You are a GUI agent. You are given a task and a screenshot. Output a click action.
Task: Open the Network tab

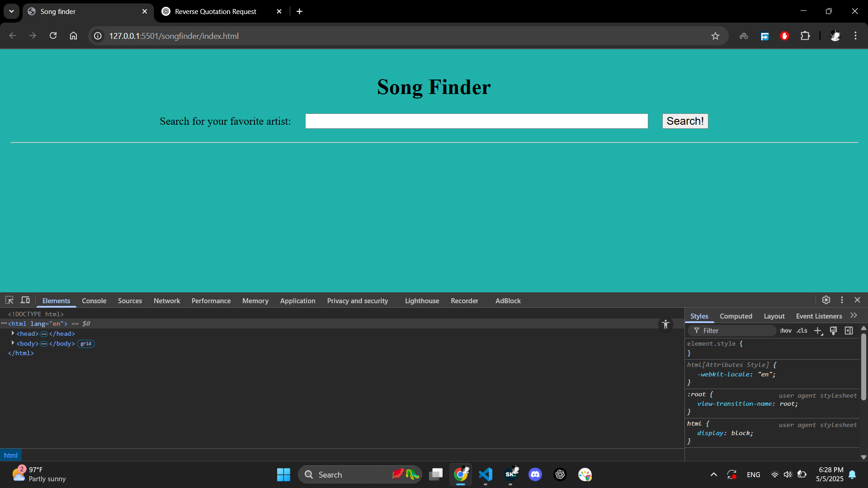point(167,300)
